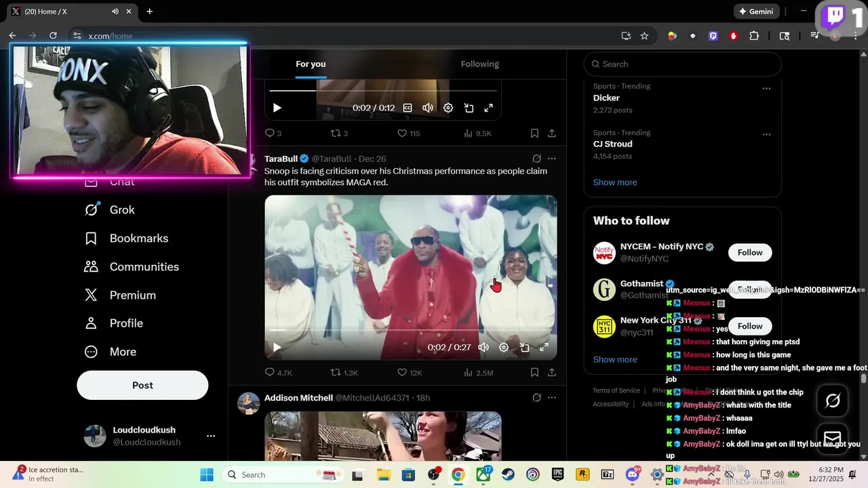Viewport: 868px width, 488px height.
Task: Play the 0:12 video at top
Action: 277,108
